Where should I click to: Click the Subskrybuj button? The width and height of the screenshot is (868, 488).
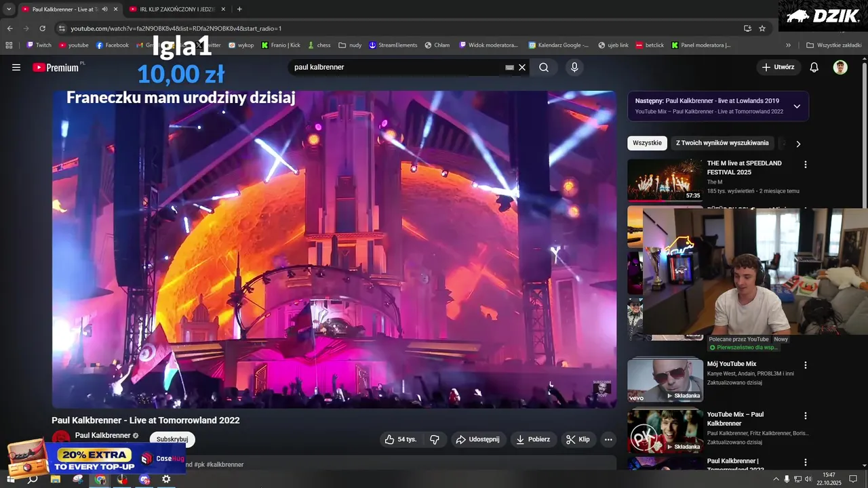point(172,439)
